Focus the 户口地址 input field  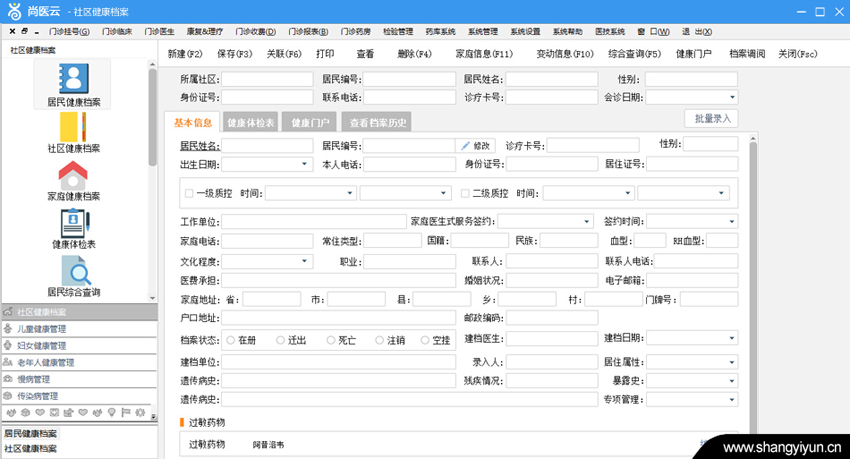point(338,318)
